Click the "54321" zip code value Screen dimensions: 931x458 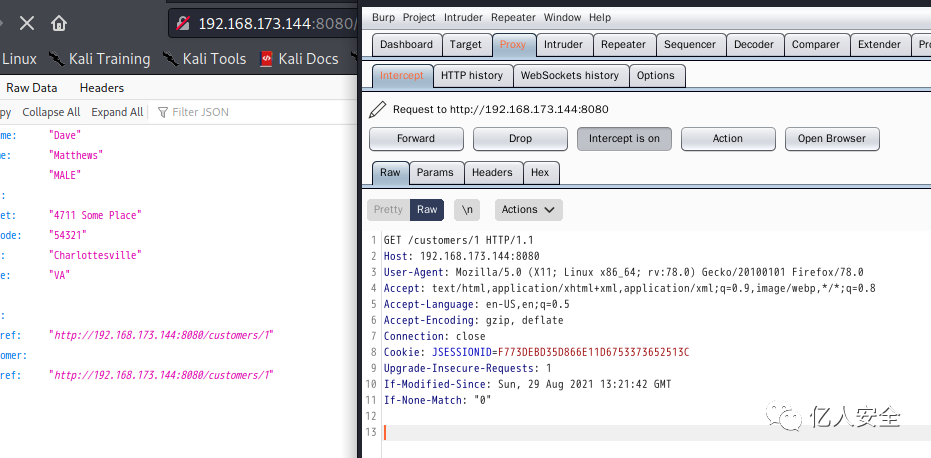click(68, 235)
